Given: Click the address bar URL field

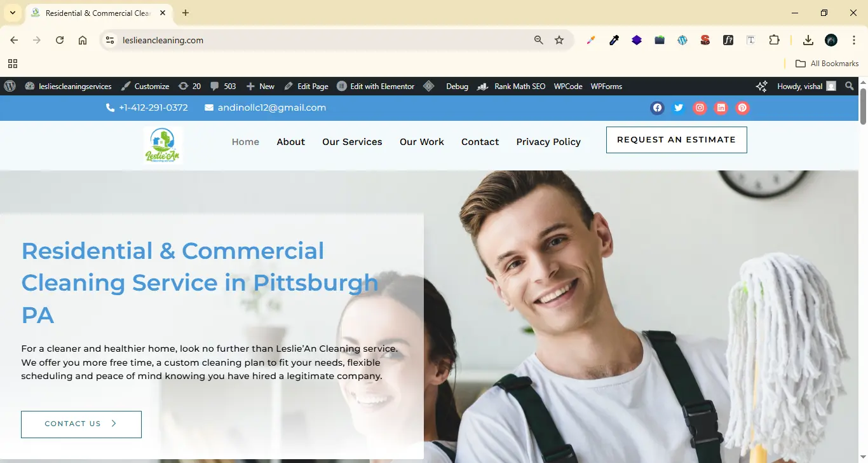Looking at the screenshot, I should tap(318, 40).
